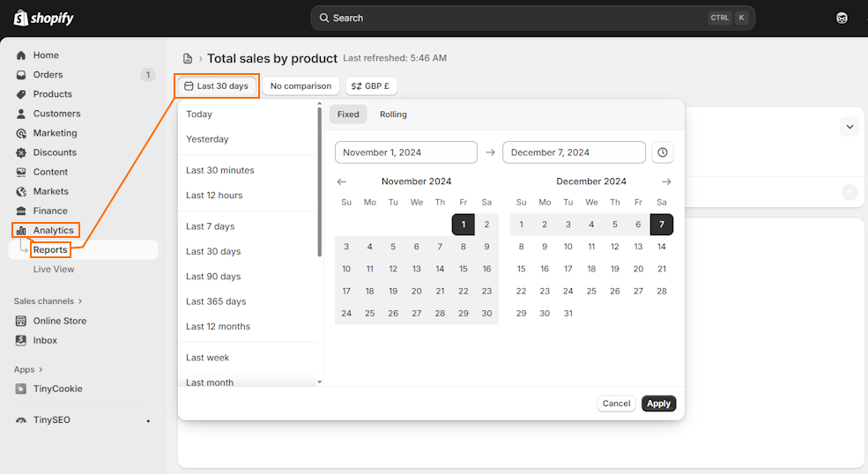This screenshot has height=474, width=868.
Task: Click the Finance bank icon
Action: tap(21, 211)
